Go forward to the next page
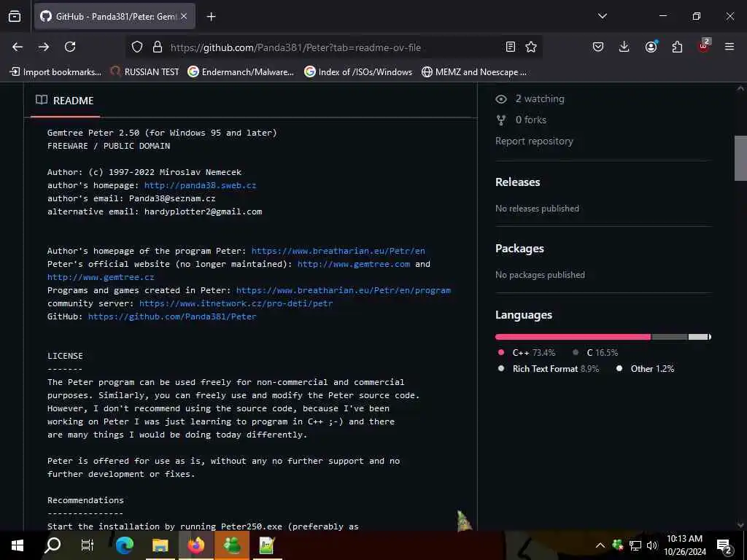Viewport: 747px width, 560px height. tap(44, 47)
